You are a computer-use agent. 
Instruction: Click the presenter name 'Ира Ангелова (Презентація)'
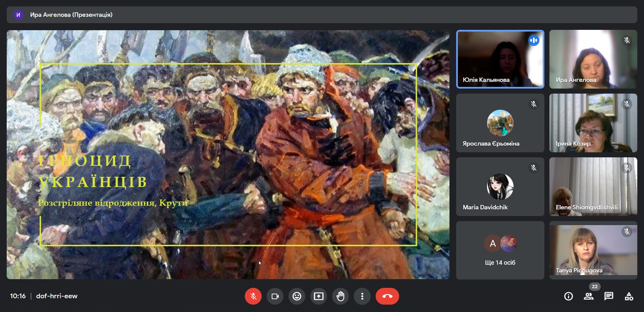pyautogui.click(x=71, y=15)
